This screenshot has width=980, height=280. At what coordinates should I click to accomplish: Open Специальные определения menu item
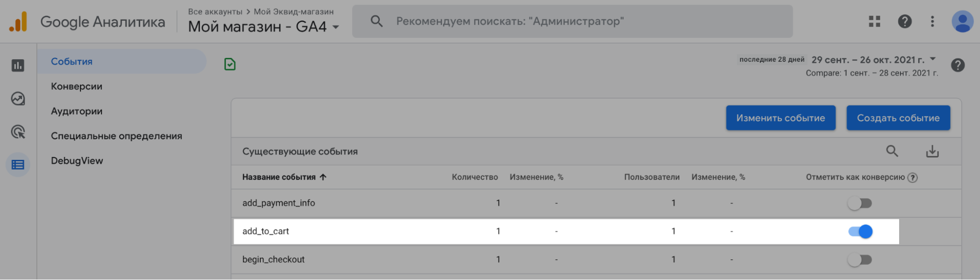click(x=117, y=136)
